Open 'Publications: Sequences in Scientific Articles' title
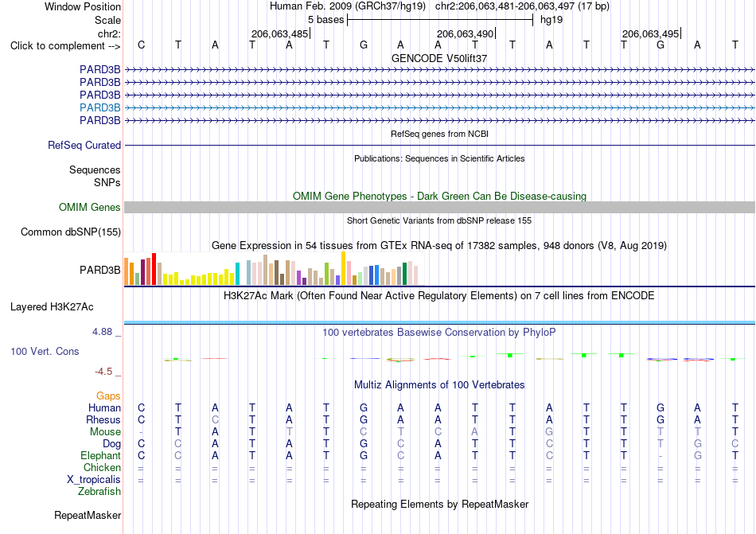This screenshot has height=534, width=756. (x=439, y=158)
